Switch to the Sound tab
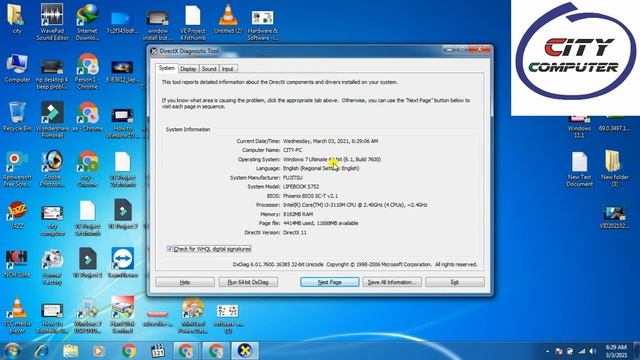The image size is (640, 360). (209, 69)
